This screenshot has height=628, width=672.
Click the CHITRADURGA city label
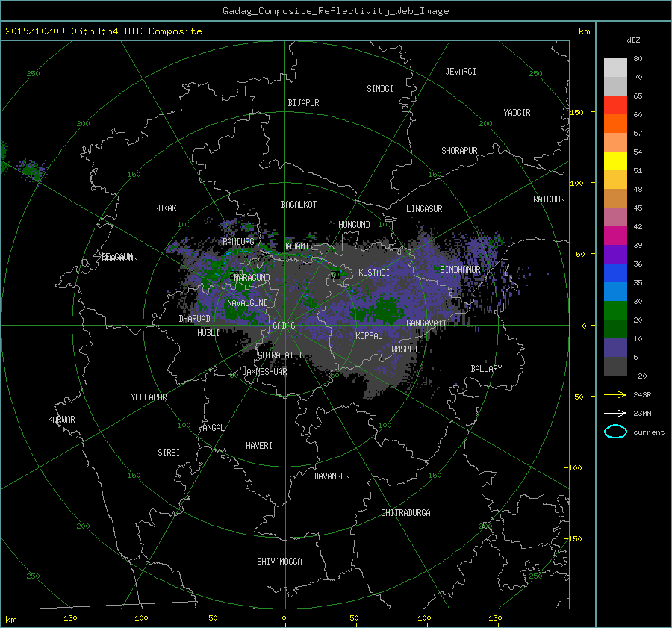[406, 513]
